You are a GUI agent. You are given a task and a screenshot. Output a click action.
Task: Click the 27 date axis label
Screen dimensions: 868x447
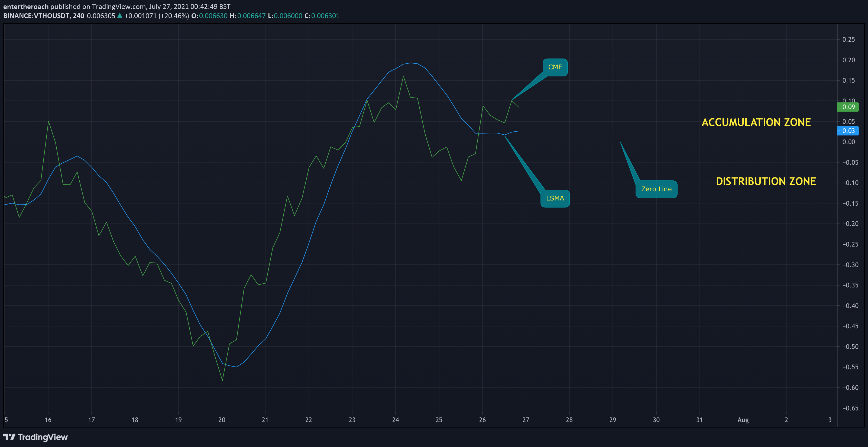[x=526, y=420]
